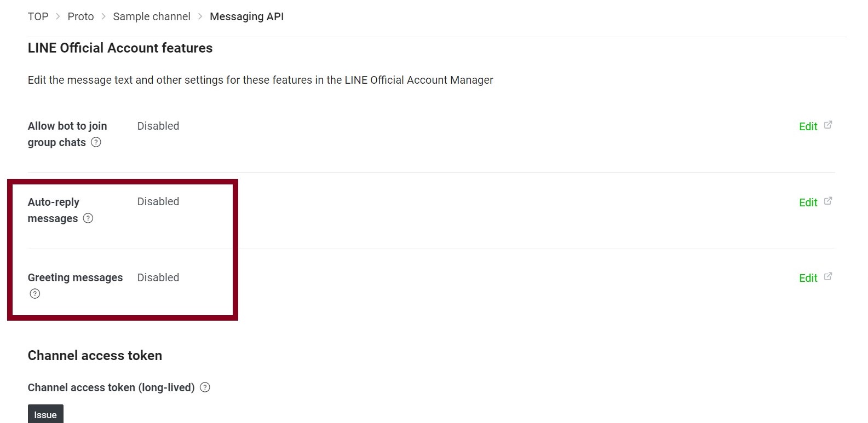Edit the Auto-reply messages setting
Viewport: 868px width, 423px height.
tap(808, 202)
